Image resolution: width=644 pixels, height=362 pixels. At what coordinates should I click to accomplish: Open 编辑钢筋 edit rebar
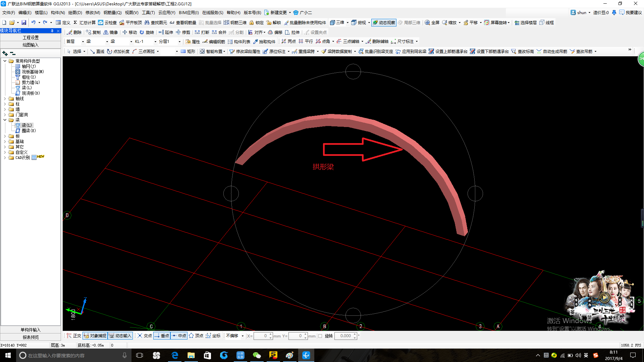pos(214,42)
